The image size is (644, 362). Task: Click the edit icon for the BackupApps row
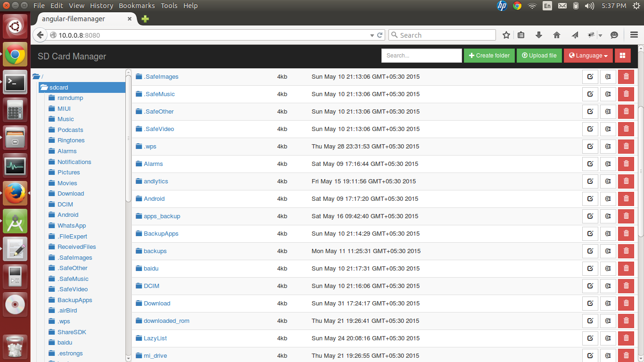pos(590,234)
